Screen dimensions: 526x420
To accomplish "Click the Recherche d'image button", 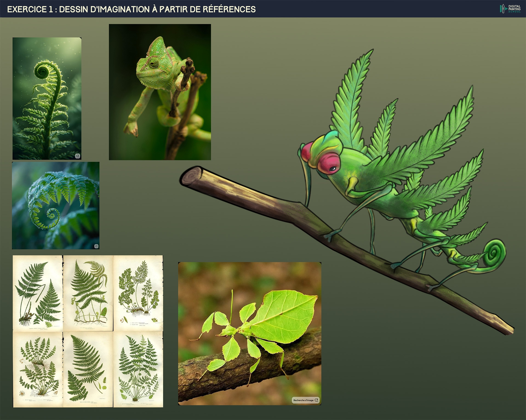I will [305, 400].
